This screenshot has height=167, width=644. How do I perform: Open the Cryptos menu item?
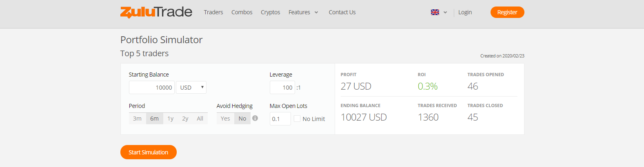270,12
